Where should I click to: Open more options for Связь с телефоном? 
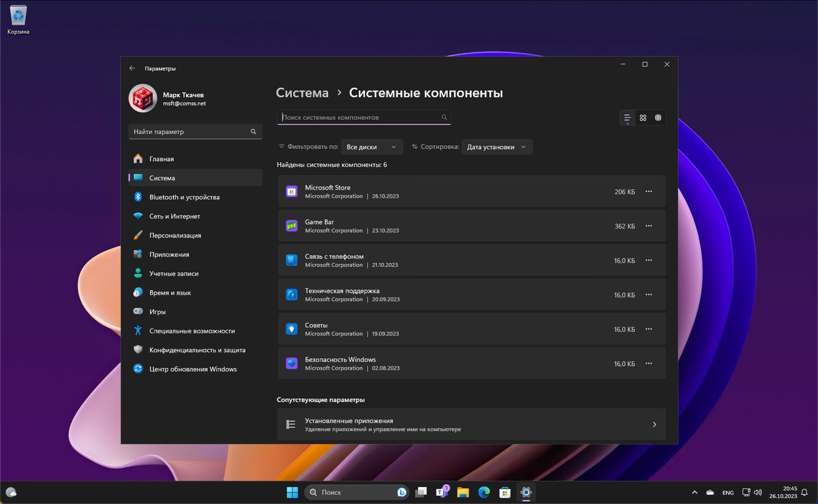(x=648, y=260)
